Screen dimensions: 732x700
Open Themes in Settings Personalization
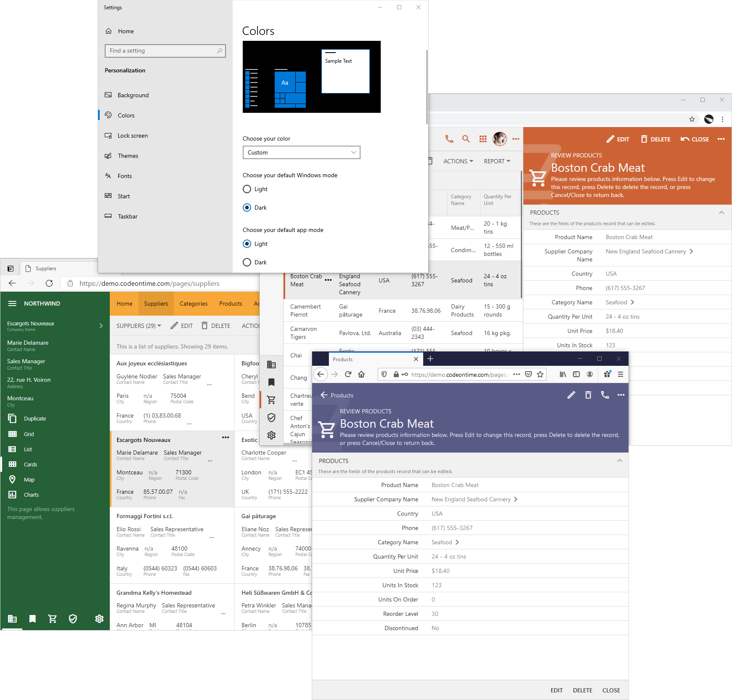[128, 156]
